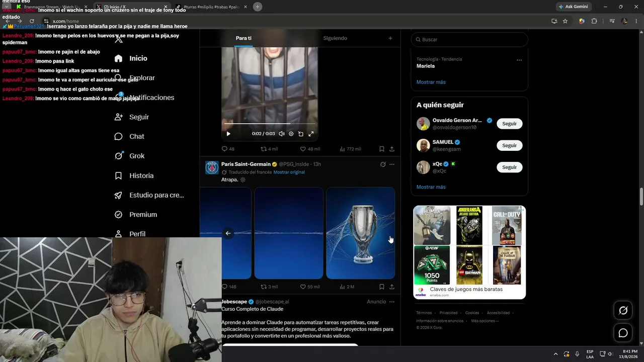Open more options on the PSG post

[392, 164]
